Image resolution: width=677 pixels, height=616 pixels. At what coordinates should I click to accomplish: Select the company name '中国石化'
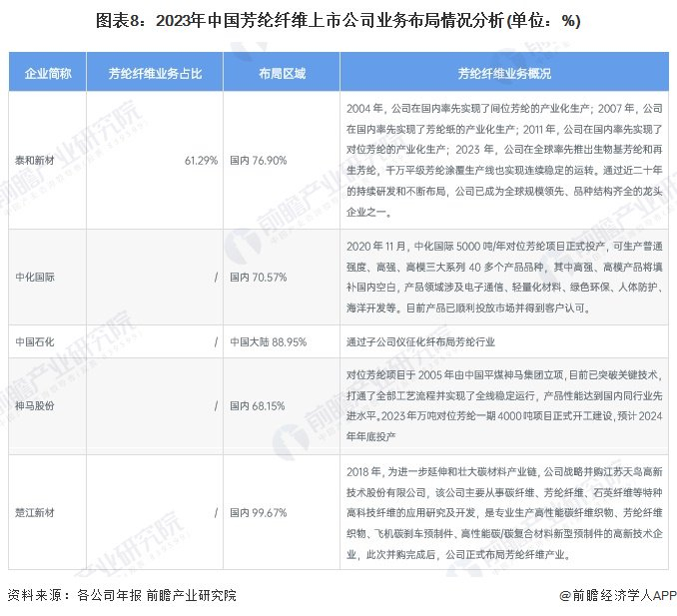[35, 341]
